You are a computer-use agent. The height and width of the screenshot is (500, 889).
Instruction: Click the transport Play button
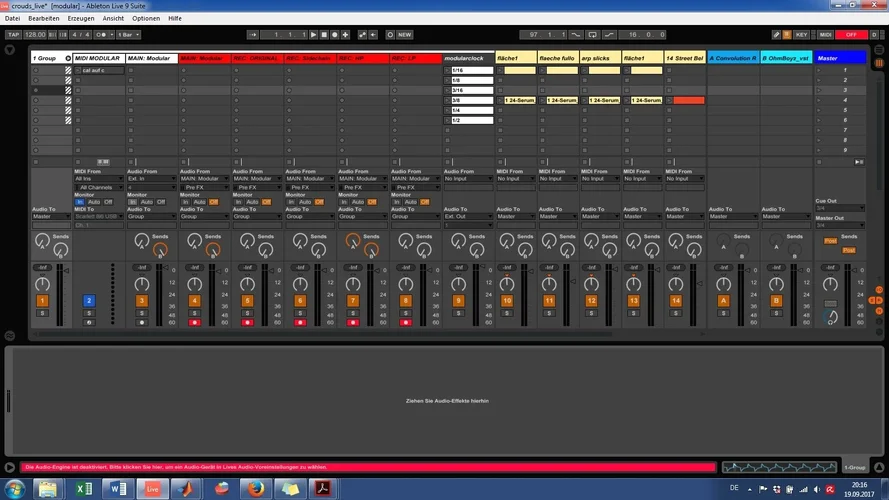(x=313, y=34)
